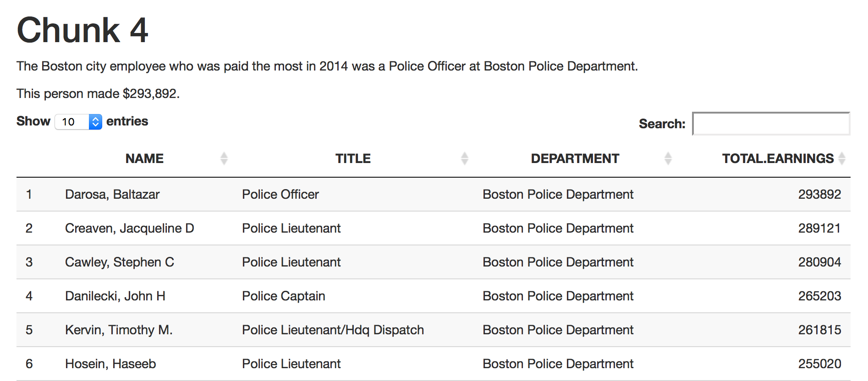Viewport: 868px width, 381px height.
Task: Sort table by TITLE column header
Action: [x=352, y=158]
